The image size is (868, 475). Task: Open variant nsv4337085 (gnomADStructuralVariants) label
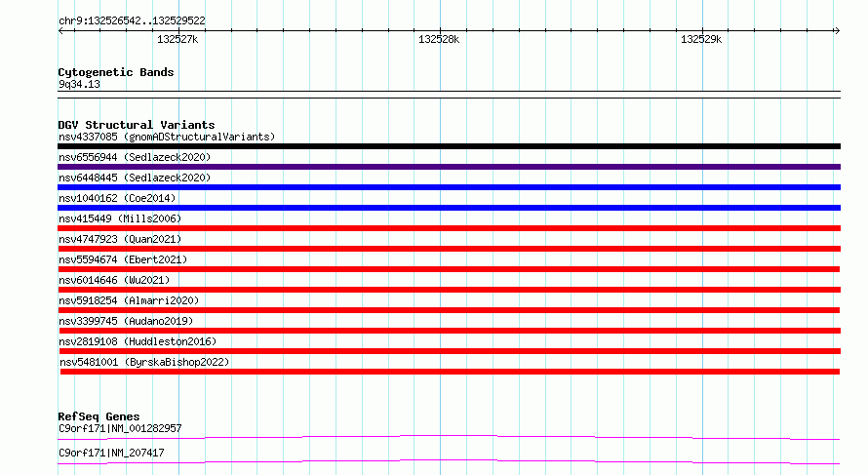click(x=167, y=137)
